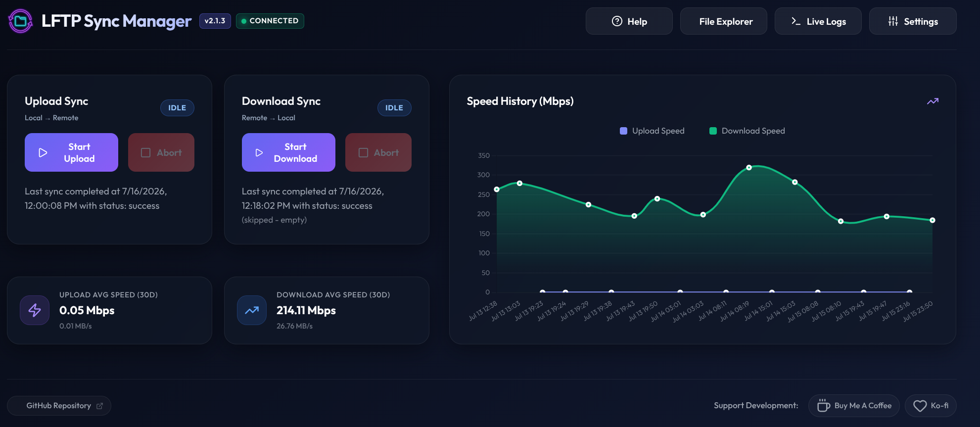This screenshot has width=980, height=427.
Task: Click the stop square icon on upload Abort
Action: tap(145, 153)
